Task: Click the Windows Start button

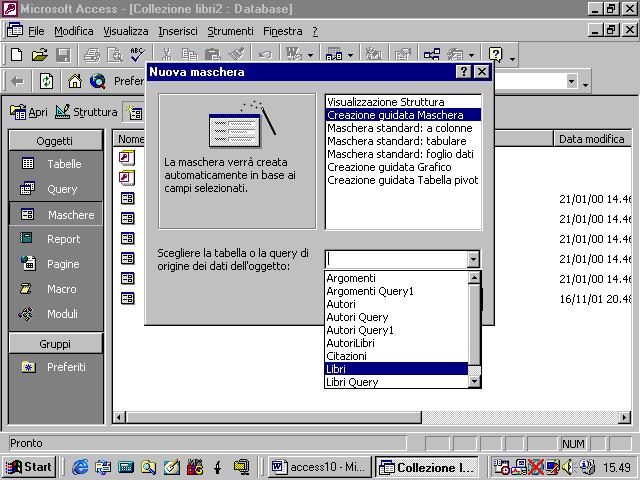Action: pyautogui.click(x=29, y=467)
